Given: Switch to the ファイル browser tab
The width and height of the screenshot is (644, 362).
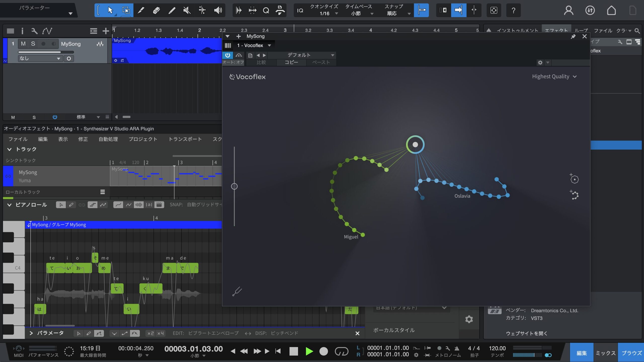Looking at the screenshot, I should coord(603,30).
